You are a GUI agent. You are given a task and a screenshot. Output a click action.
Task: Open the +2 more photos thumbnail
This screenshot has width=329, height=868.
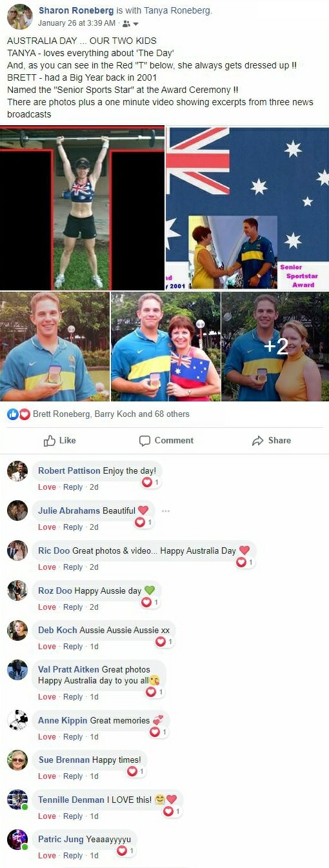275,347
